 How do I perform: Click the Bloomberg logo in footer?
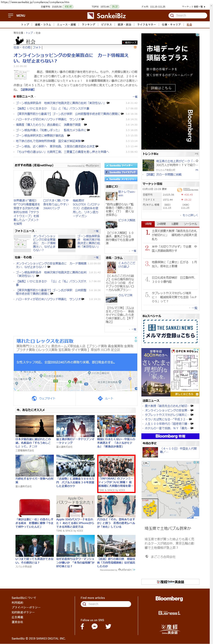(x=169, y=598)
